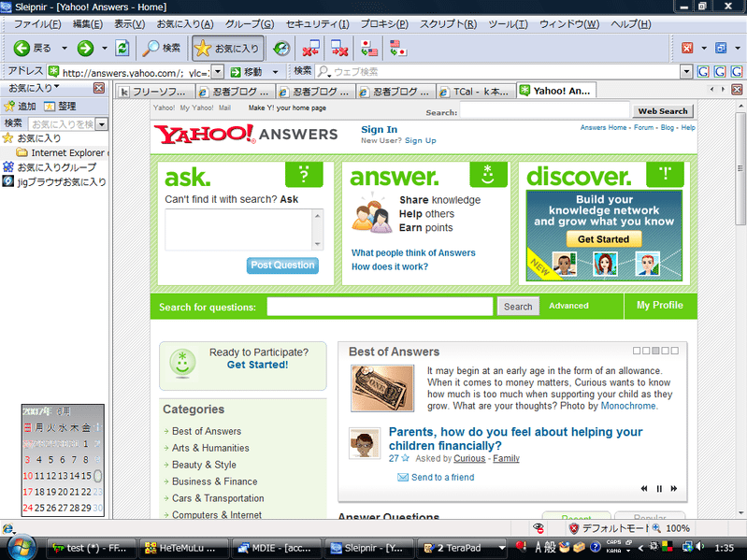The height and width of the screenshot is (560, 747).
Task: Click the close-left-tabs icon with red X
Action: pyautogui.click(x=311, y=48)
